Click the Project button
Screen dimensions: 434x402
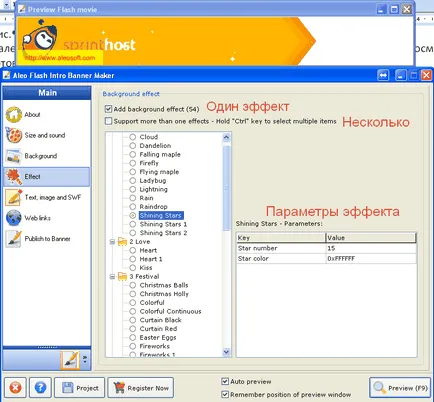pos(80,388)
